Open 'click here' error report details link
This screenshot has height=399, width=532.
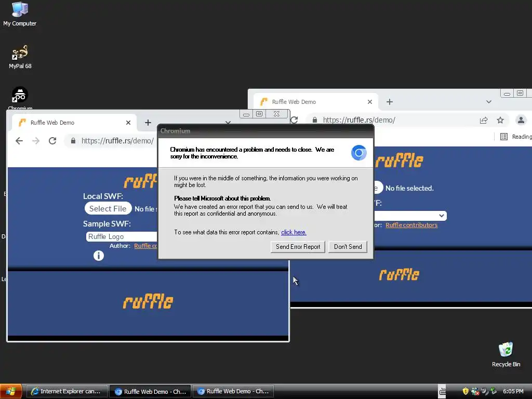294,232
